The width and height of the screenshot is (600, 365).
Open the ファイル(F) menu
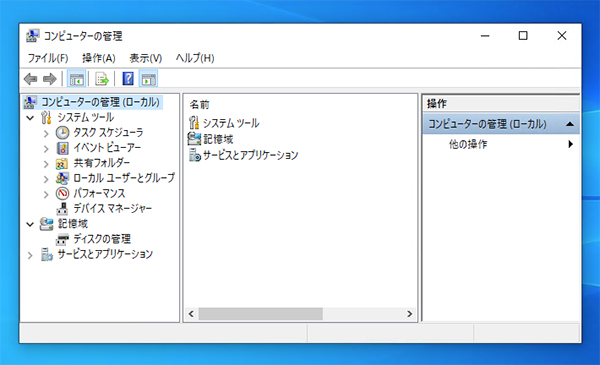click(48, 58)
